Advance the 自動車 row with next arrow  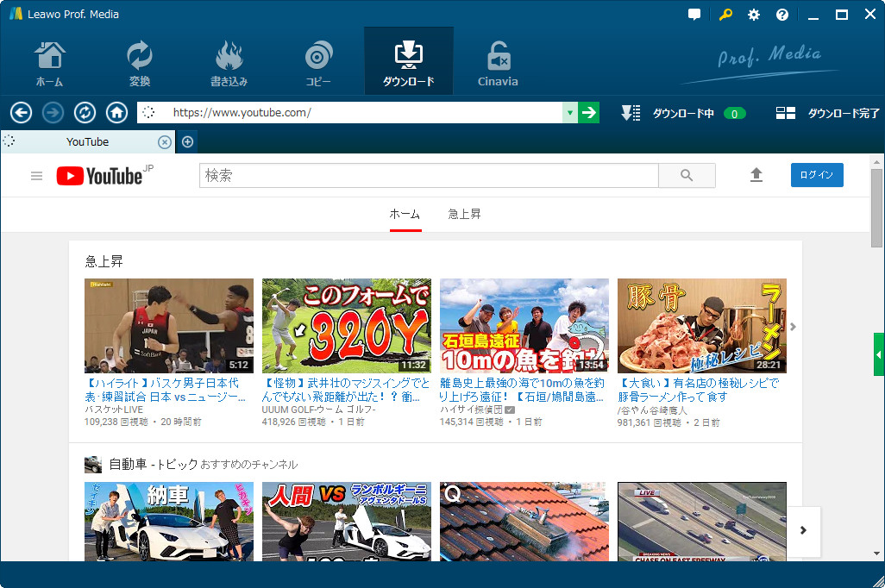point(803,530)
